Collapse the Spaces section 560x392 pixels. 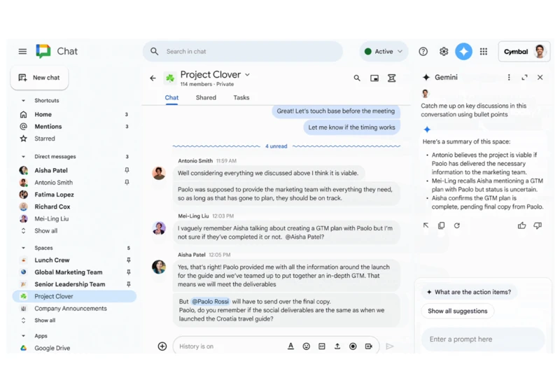(24, 248)
